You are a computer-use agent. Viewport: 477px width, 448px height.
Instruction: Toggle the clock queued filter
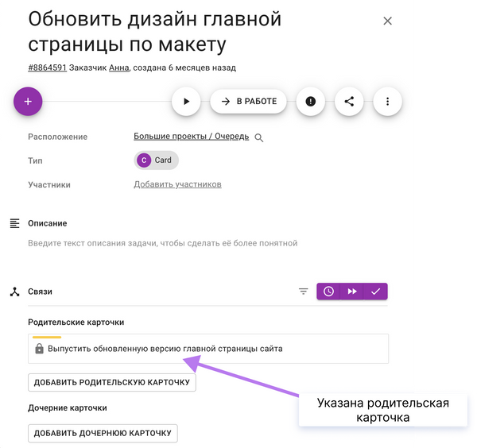[328, 292]
